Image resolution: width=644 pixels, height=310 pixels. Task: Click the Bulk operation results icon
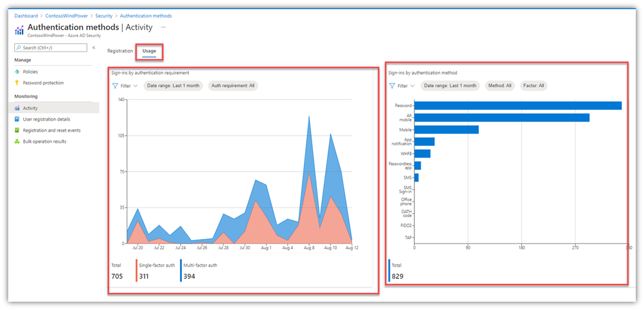pyautogui.click(x=17, y=141)
